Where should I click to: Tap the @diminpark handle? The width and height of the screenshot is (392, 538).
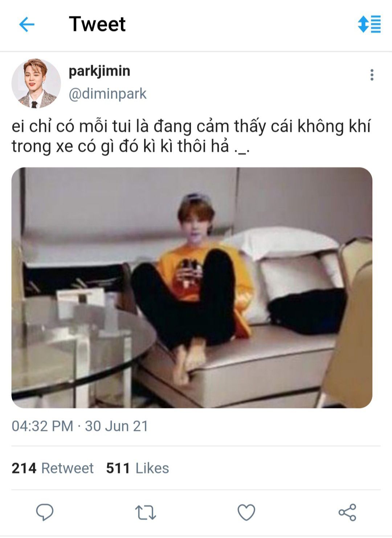point(108,94)
